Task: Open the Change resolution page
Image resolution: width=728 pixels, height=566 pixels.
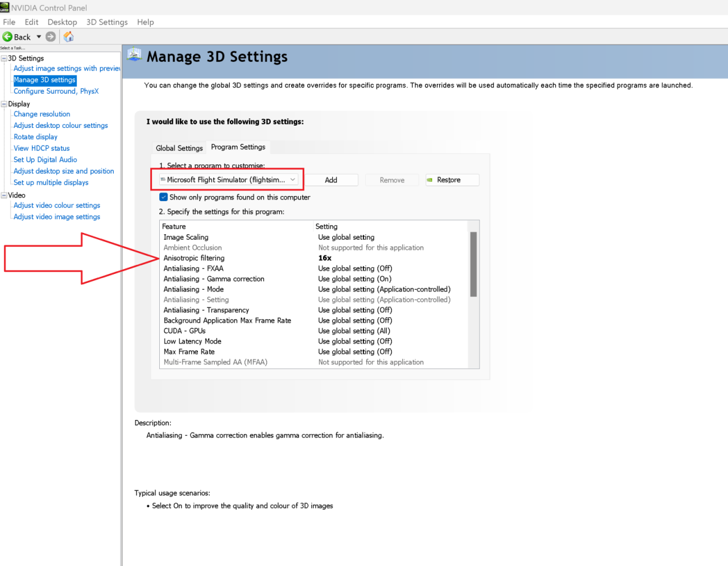Action: (x=42, y=114)
